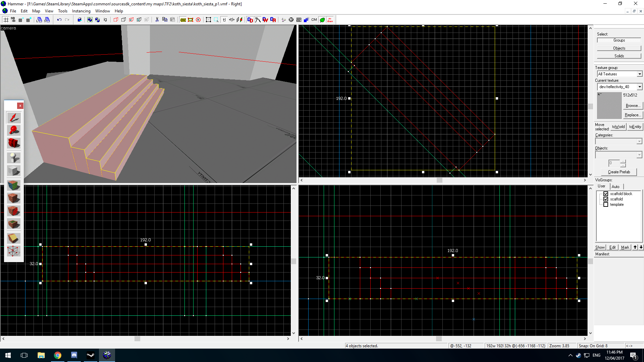
Task: Open Toggle Texture Application tool
Action: tap(14, 185)
